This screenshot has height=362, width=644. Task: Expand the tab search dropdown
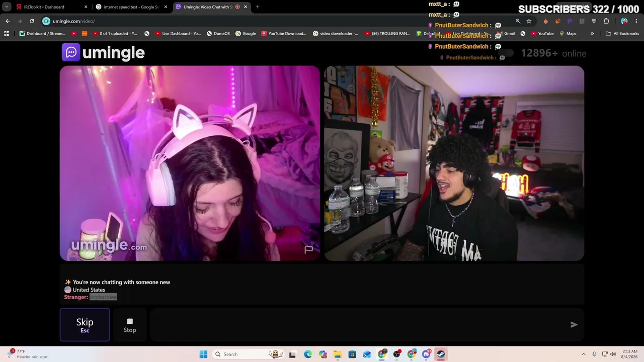(7, 7)
